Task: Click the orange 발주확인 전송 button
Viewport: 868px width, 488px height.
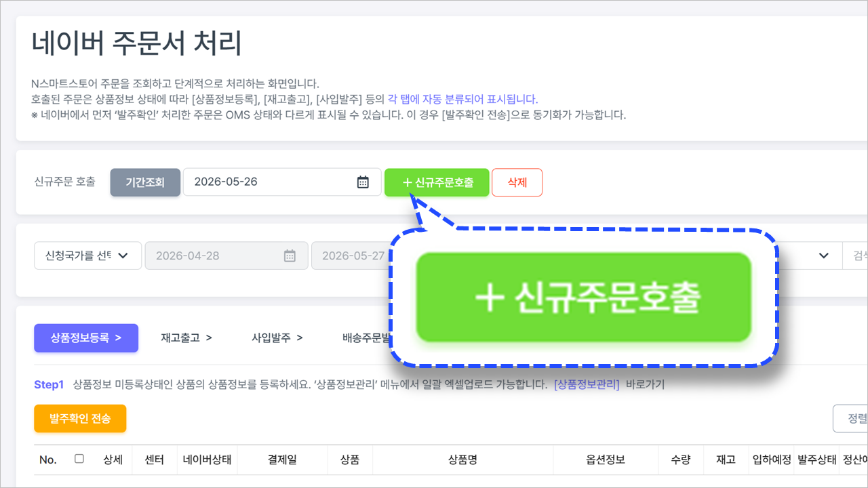Action: click(80, 419)
